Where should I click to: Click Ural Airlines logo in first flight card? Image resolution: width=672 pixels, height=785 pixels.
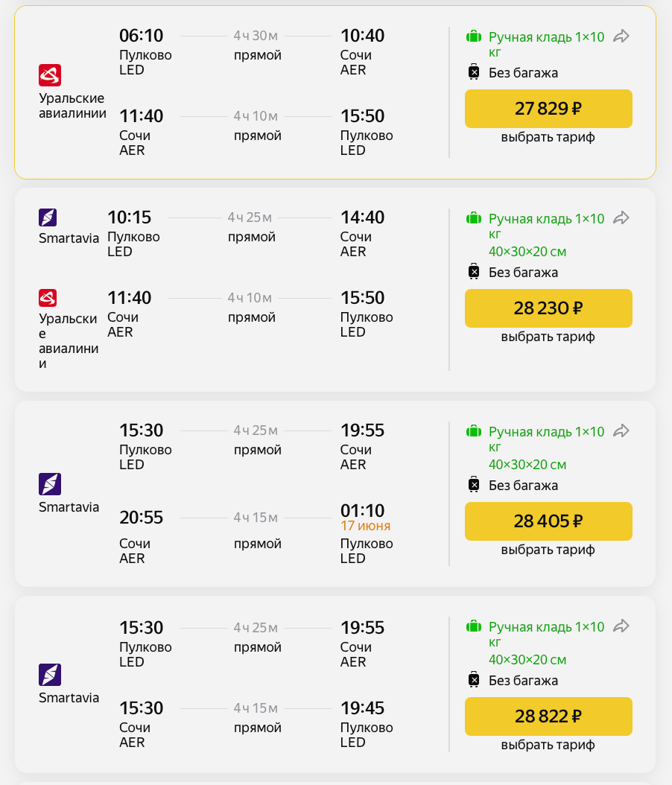(50, 75)
